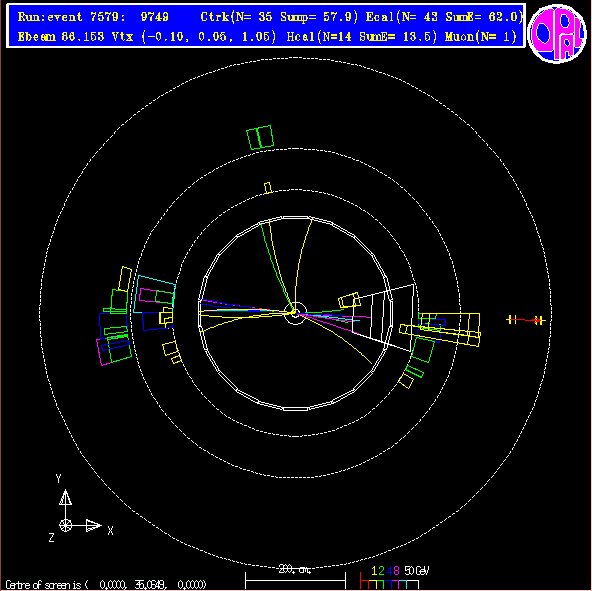Click the Ecal SumE 62.0 readout
Screen dimensions: 592x591
tap(444, 17)
